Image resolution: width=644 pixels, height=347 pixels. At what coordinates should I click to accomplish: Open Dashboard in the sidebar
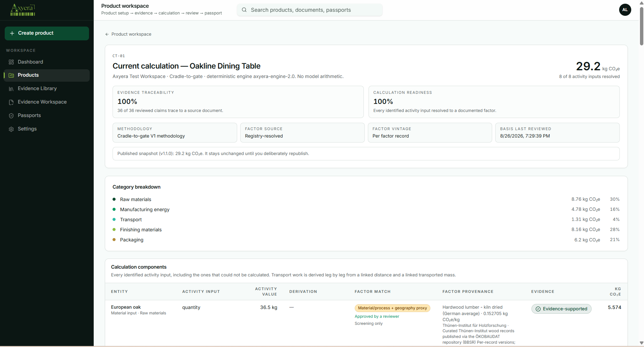[x=47, y=62]
